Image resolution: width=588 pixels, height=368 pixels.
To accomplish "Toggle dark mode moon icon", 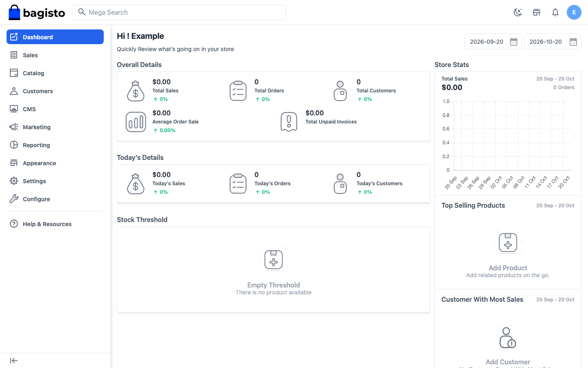I will click(518, 12).
